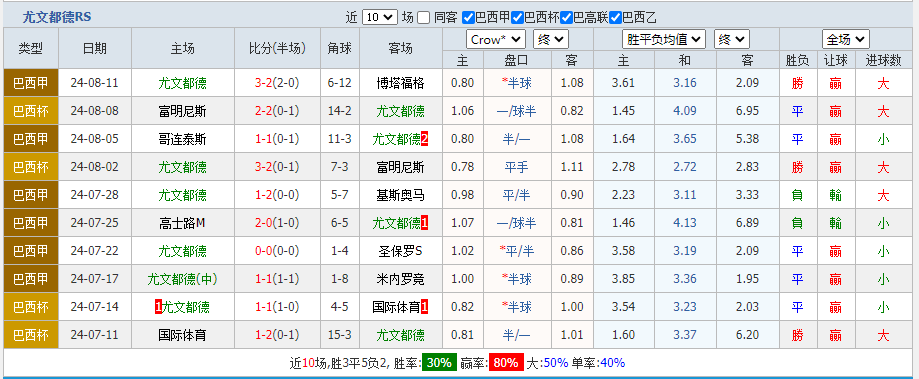Click the result 負 in the 24-07-28 row
919x379 pixels.
tap(797, 195)
